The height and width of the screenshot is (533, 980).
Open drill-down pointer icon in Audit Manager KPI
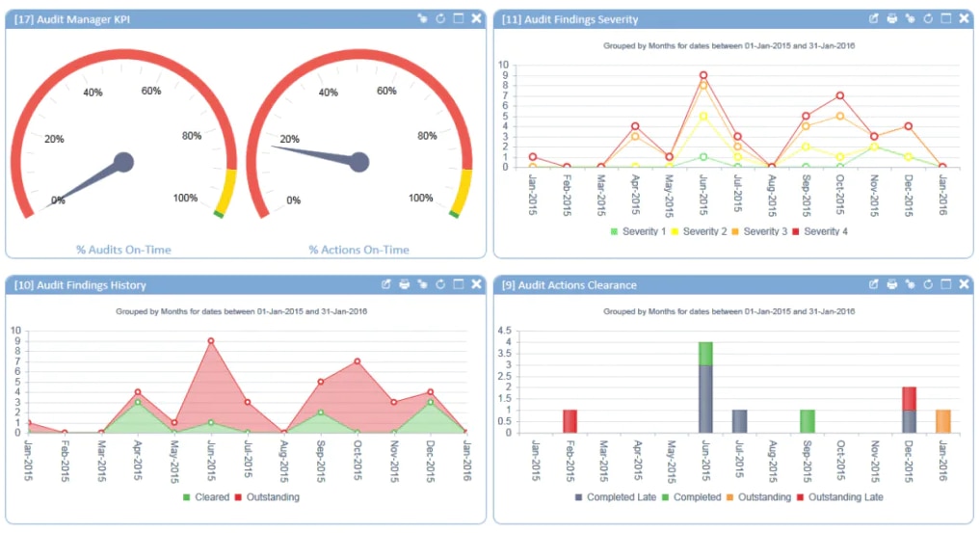(422, 18)
